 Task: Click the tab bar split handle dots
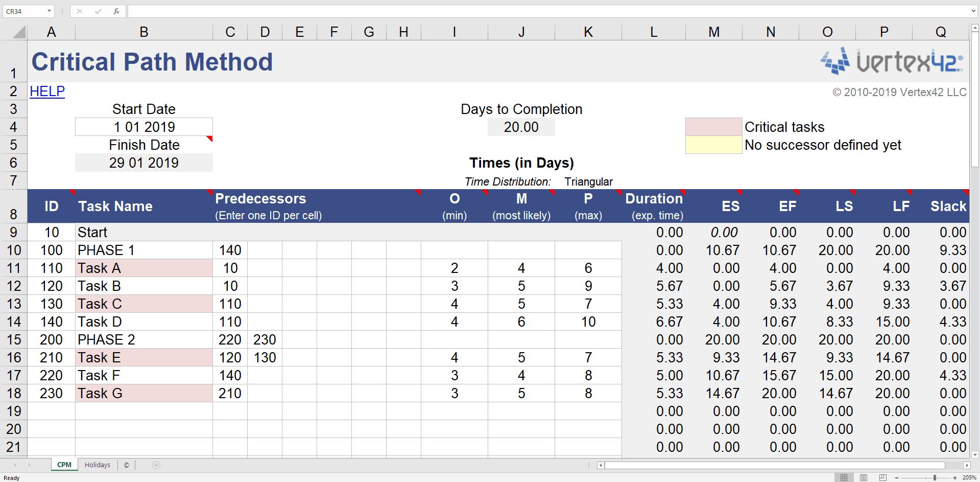tap(589, 465)
